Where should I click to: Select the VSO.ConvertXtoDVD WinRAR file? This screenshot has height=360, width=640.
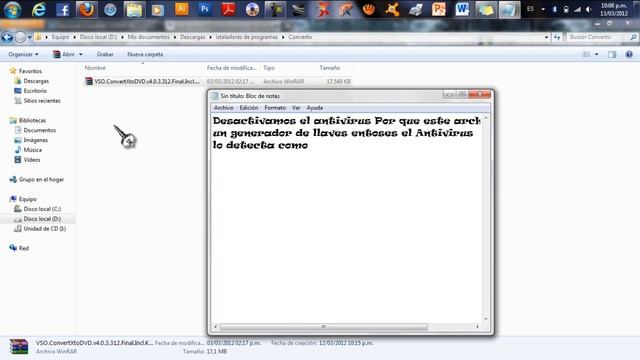217,82
